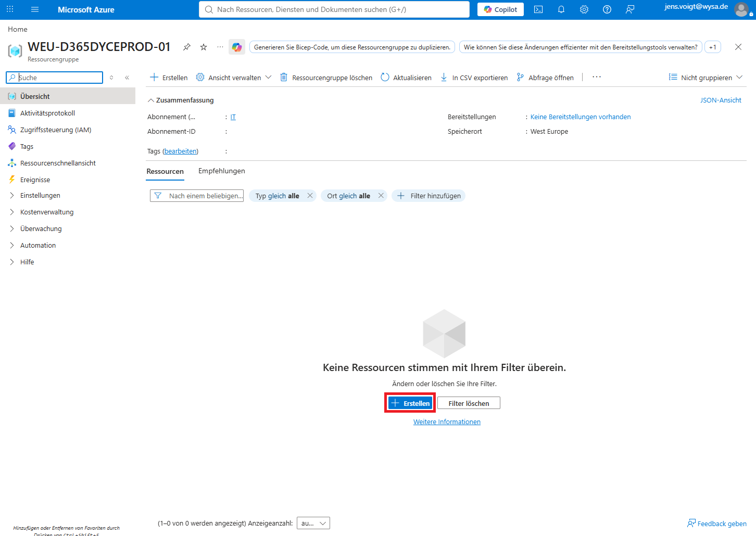Screen dimensions: 756x536
Task: Open the JSON-Ansicht link
Action: 721,100
